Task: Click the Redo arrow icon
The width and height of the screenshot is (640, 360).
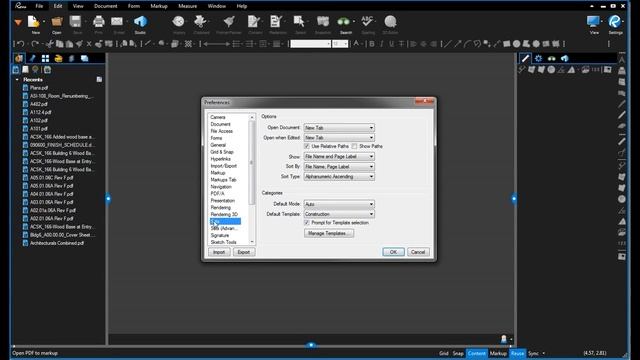Action: (35, 44)
